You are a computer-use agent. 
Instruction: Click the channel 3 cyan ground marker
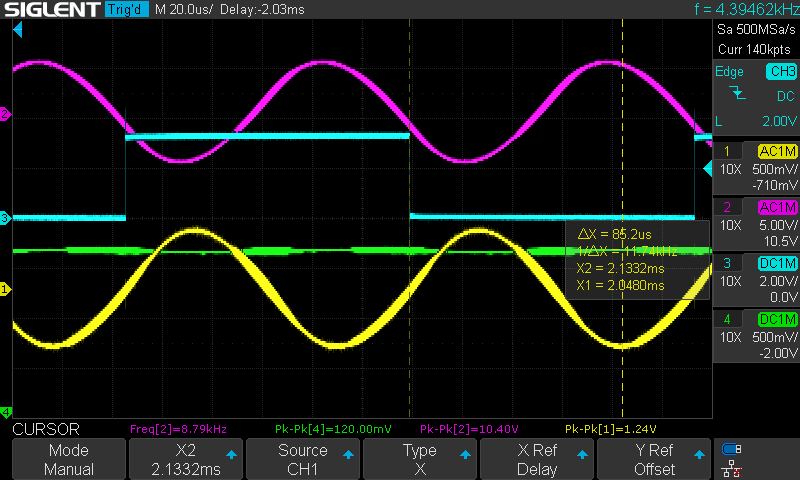point(5,217)
